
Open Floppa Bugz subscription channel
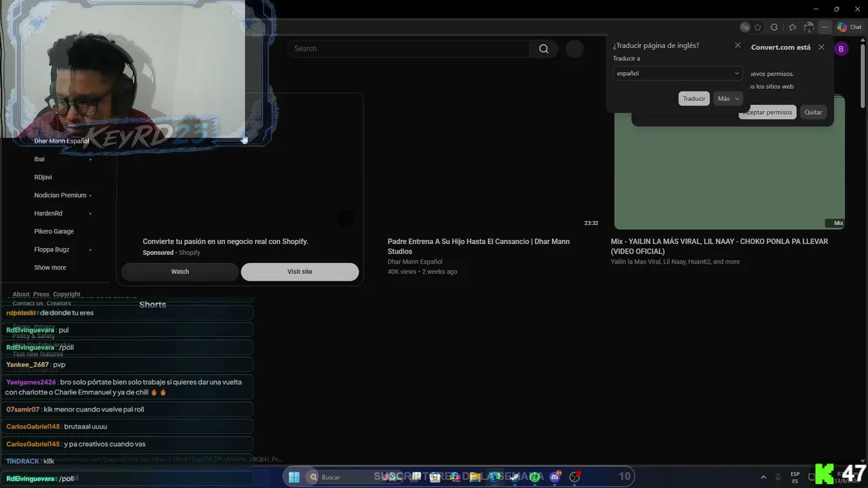52,249
